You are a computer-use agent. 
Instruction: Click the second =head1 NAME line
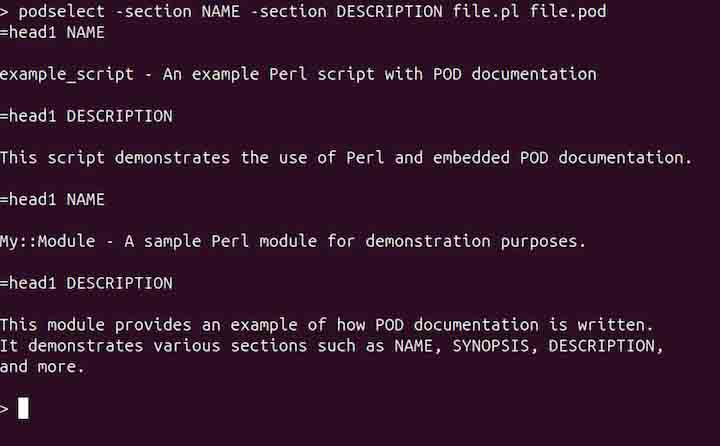52,199
